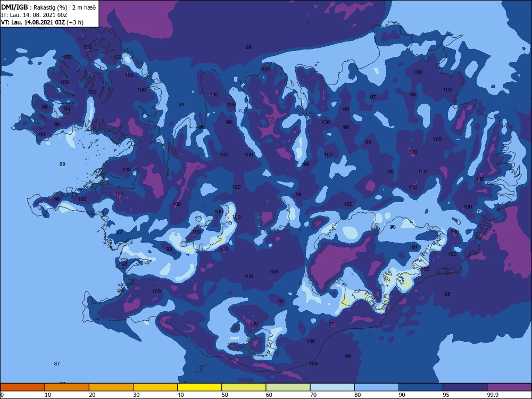Click the '50' legend scale label
The height and width of the screenshot is (399, 532).
coord(225,395)
